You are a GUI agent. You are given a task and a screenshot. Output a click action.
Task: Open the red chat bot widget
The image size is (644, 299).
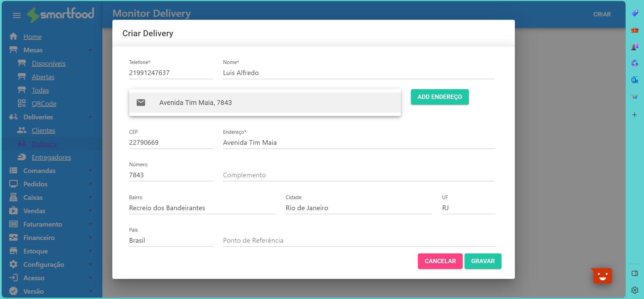tap(602, 276)
